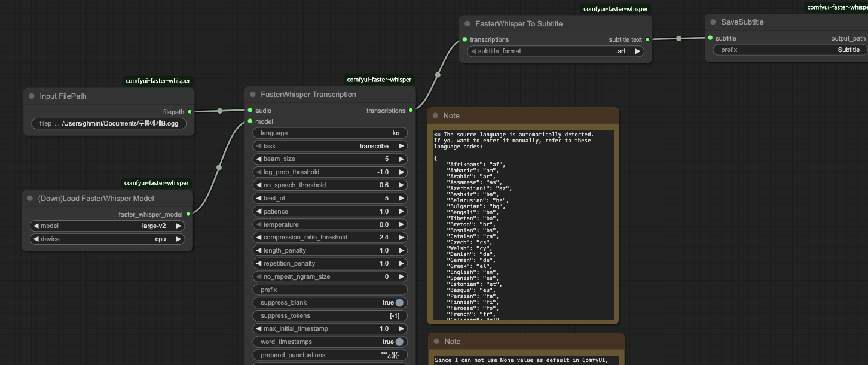Click the no_speech_threshold value slider

[330, 185]
